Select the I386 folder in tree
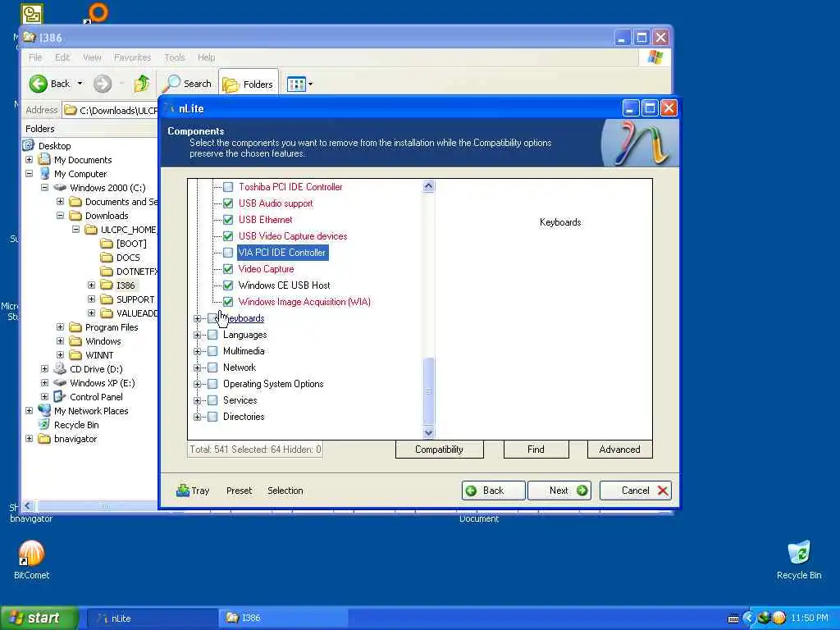The image size is (840, 630). click(x=126, y=285)
